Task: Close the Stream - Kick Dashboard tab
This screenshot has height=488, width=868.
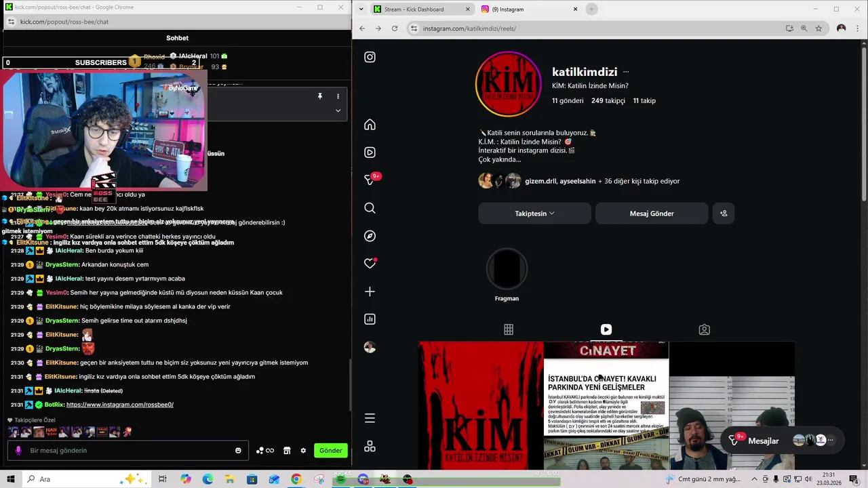Action: pos(468,9)
